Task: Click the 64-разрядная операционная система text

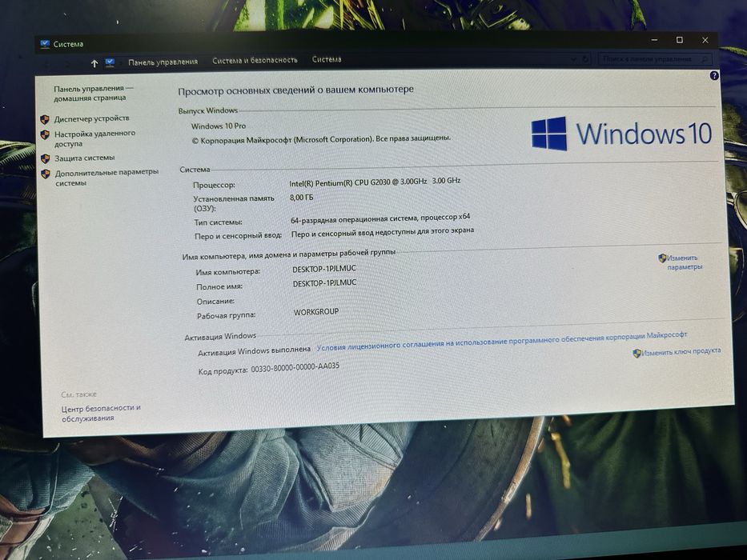Action: click(x=380, y=218)
